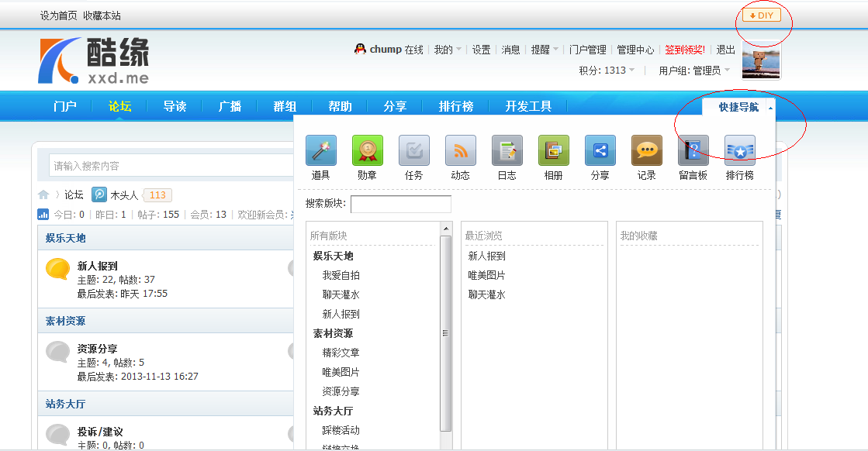Open the 设置 link
The width and height of the screenshot is (868, 451).
(481, 50)
